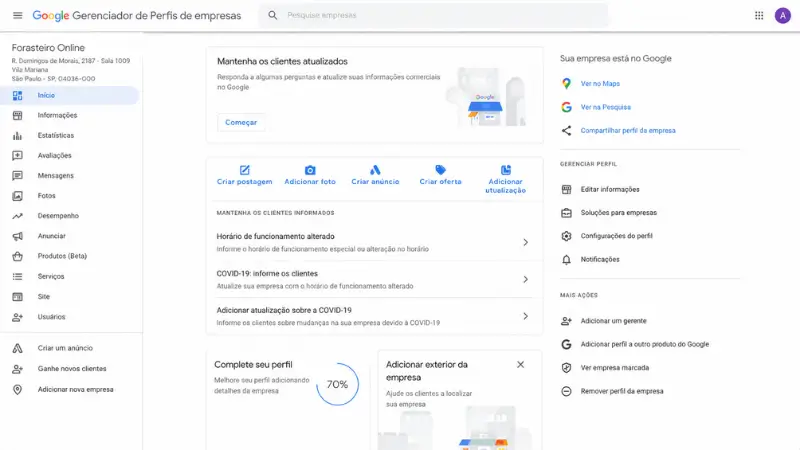Click the Usuários add-person icon
This screenshot has height=450, width=800.
click(17, 317)
